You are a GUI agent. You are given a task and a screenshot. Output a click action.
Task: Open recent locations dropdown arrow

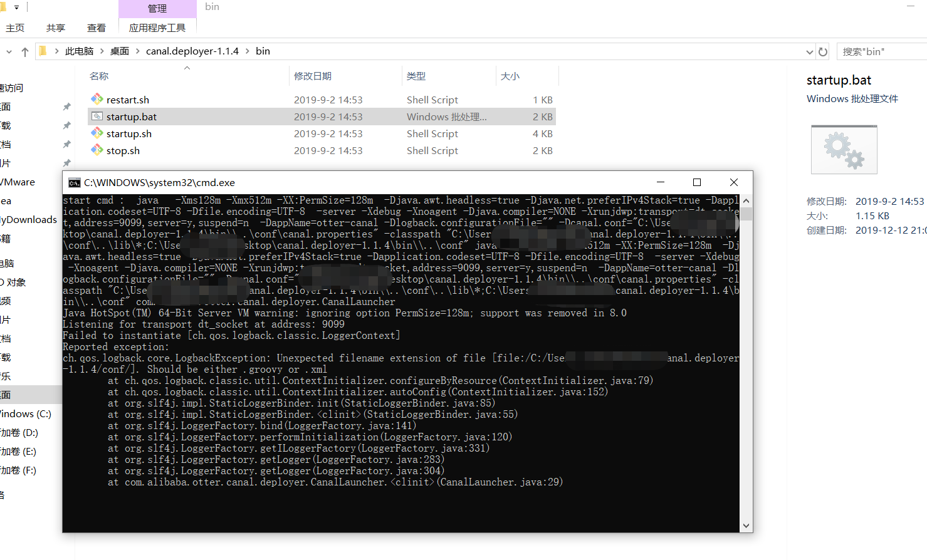click(x=9, y=51)
